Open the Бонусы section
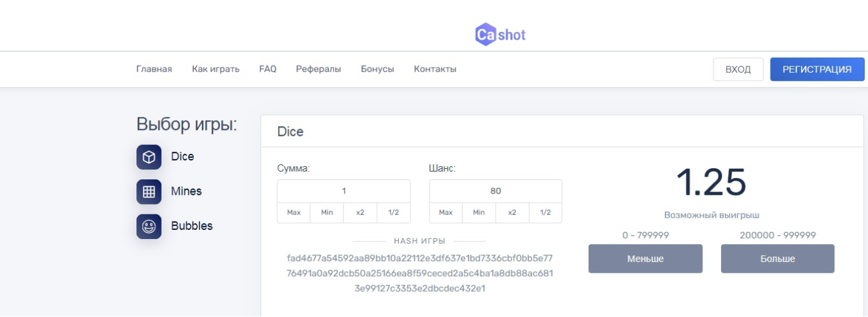Image resolution: width=868 pixels, height=317 pixels. click(377, 70)
